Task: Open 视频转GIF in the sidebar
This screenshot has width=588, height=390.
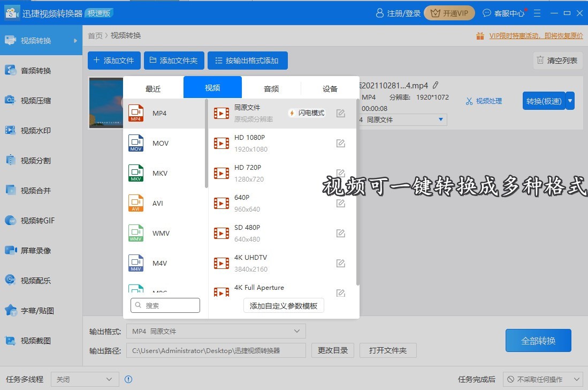Action: tap(41, 221)
